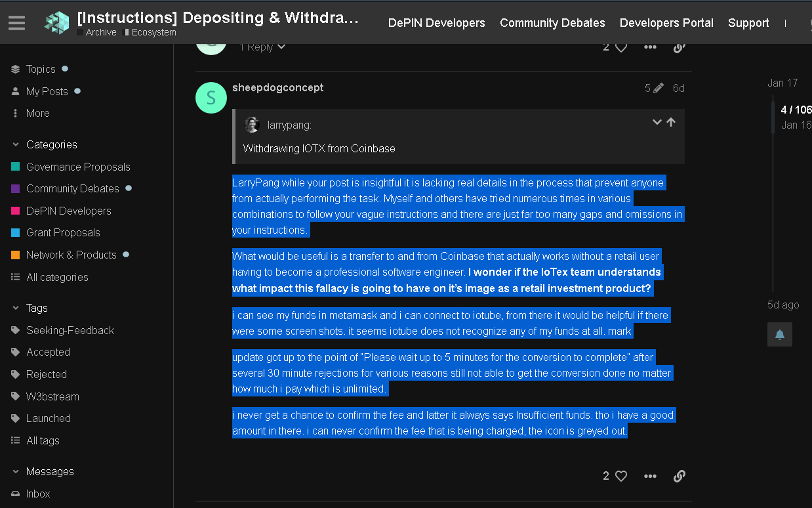Open Developers Portal in top navigation

pos(666,23)
